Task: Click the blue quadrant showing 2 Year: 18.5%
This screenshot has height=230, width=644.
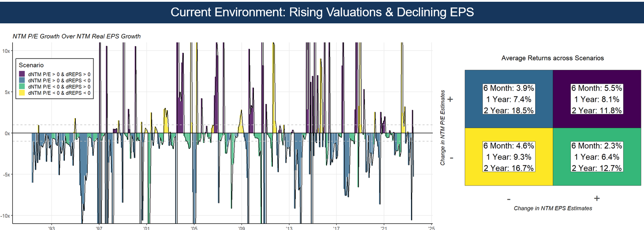Action: point(509,99)
